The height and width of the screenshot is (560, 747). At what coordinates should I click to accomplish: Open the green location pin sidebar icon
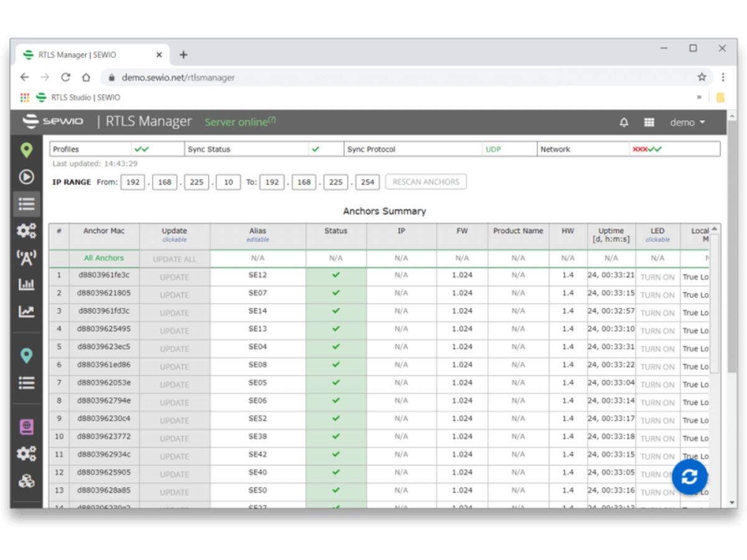26,150
